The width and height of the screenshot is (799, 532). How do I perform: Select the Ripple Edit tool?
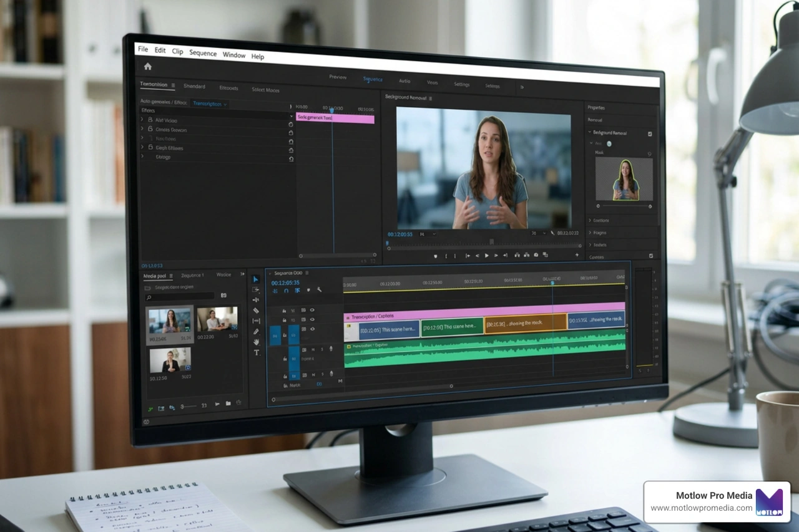256,300
